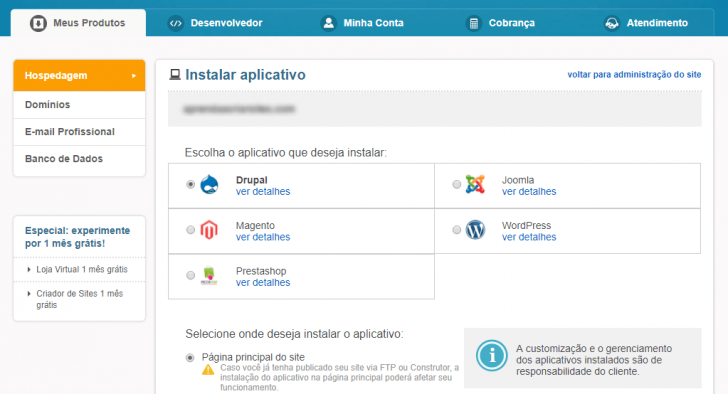
Task: Click Especial: experimente por 1 mês grátis heading
Action: [x=78, y=237]
